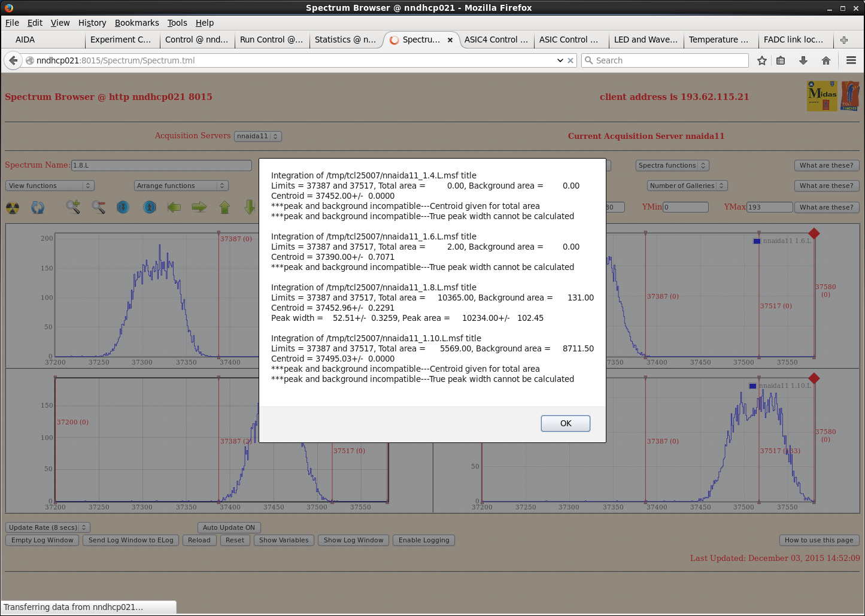The image size is (865, 616).
Task: Click the zoom out magnifier icon
Action: [x=99, y=207]
